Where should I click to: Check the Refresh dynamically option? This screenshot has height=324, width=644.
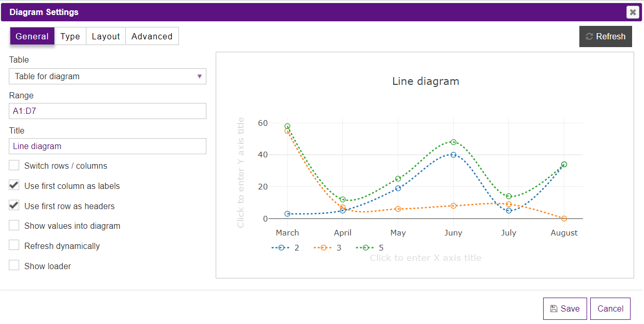(14, 246)
